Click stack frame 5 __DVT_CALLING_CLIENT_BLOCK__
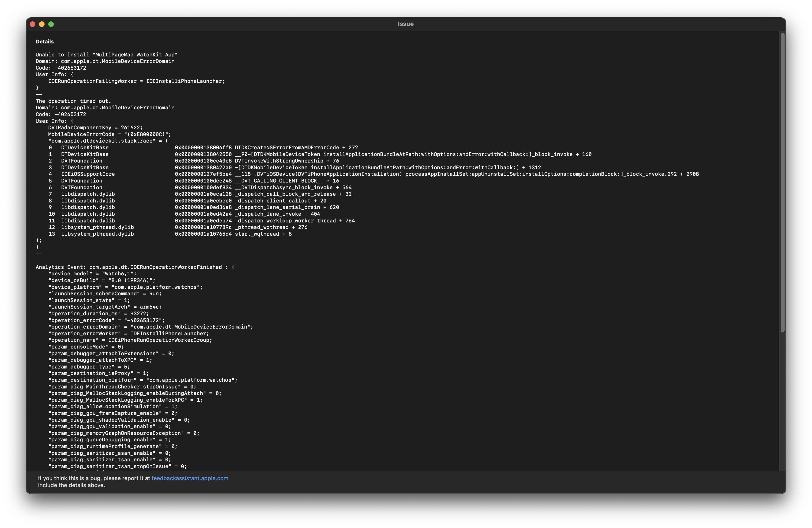 (x=194, y=181)
